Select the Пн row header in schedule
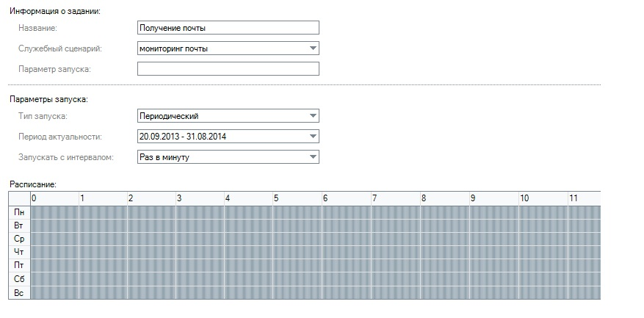644x318 pixels. coord(19,212)
